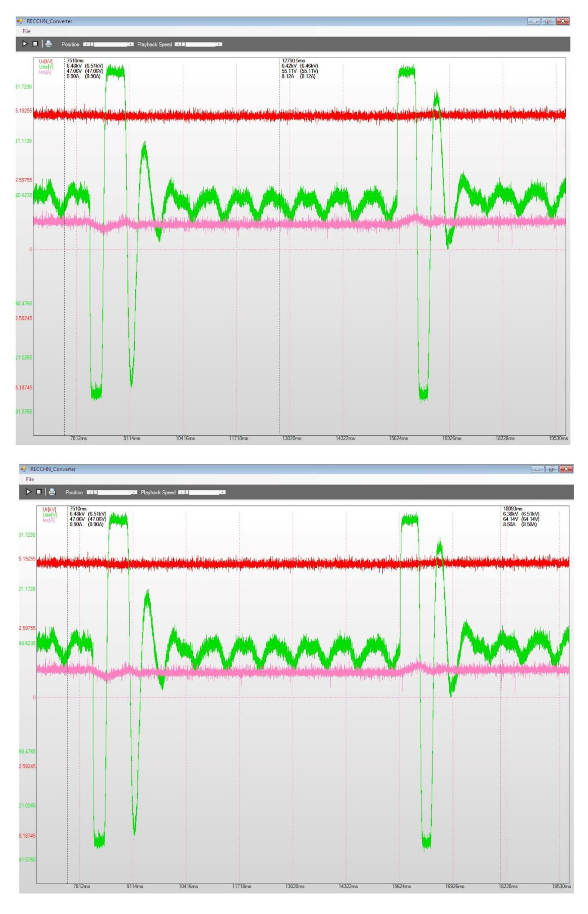Click the bottom window's RECCHN_Converter title bar icon
588x914 pixels.
[x=24, y=469]
